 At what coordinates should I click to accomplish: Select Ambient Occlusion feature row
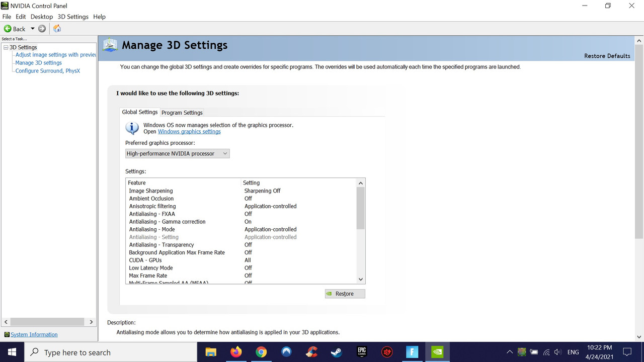pyautogui.click(x=240, y=199)
